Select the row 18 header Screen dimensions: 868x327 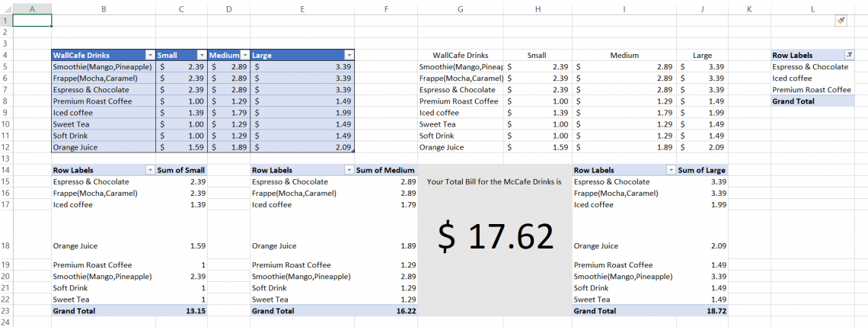(x=5, y=246)
